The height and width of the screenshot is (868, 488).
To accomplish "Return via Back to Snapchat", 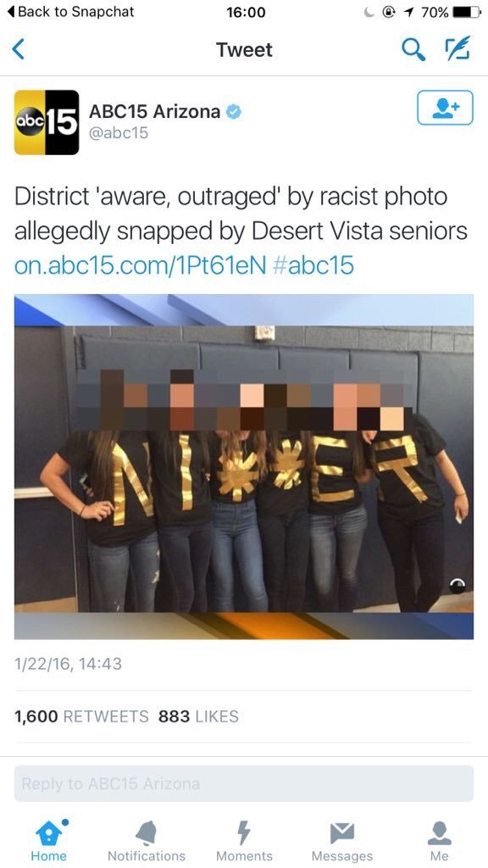I will tap(73, 12).
